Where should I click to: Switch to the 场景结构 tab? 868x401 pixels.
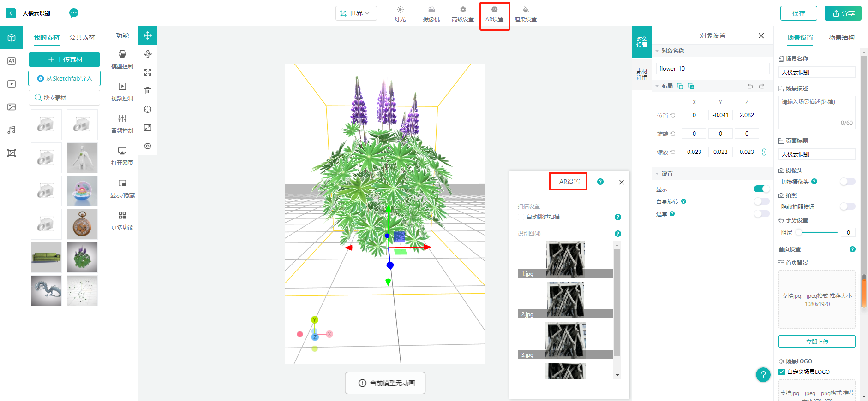click(x=841, y=37)
